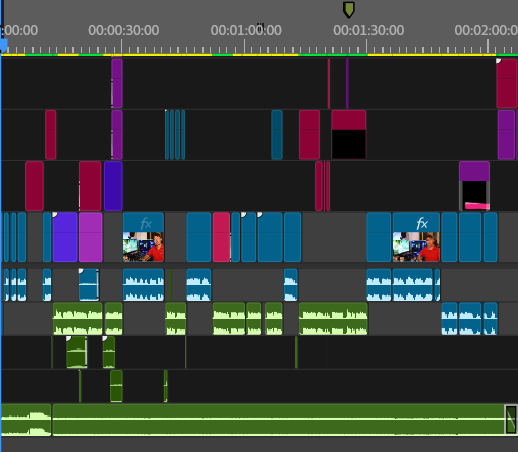Viewport: 518px width, 452px height.
Task: Click the fx badge on the clip near 00:01:40
Action: coord(422,223)
